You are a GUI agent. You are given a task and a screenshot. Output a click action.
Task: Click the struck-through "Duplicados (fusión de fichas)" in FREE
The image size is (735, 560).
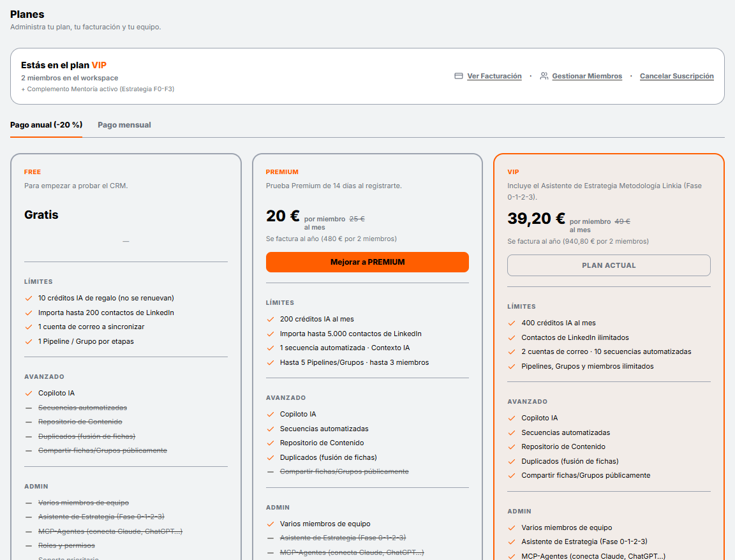[87, 436]
